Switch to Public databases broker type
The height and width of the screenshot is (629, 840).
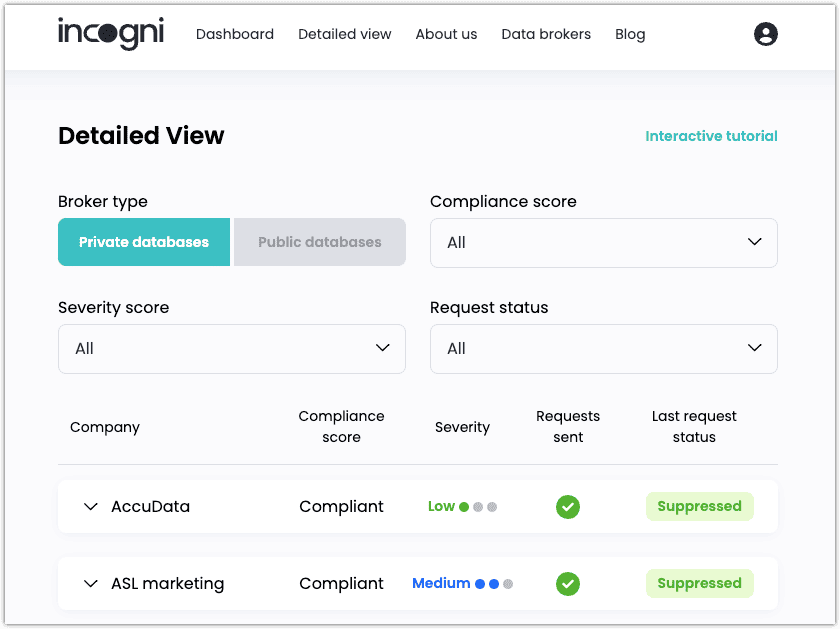320,242
